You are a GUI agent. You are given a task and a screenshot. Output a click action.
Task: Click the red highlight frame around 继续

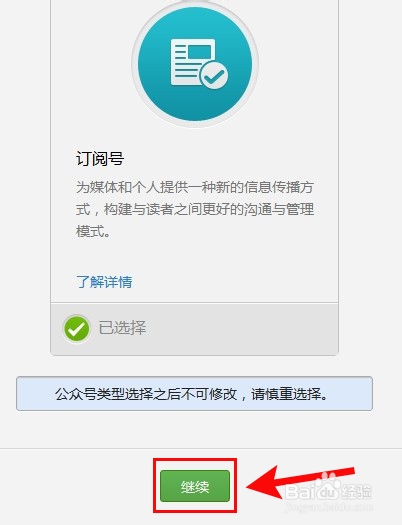click(195, 485)
